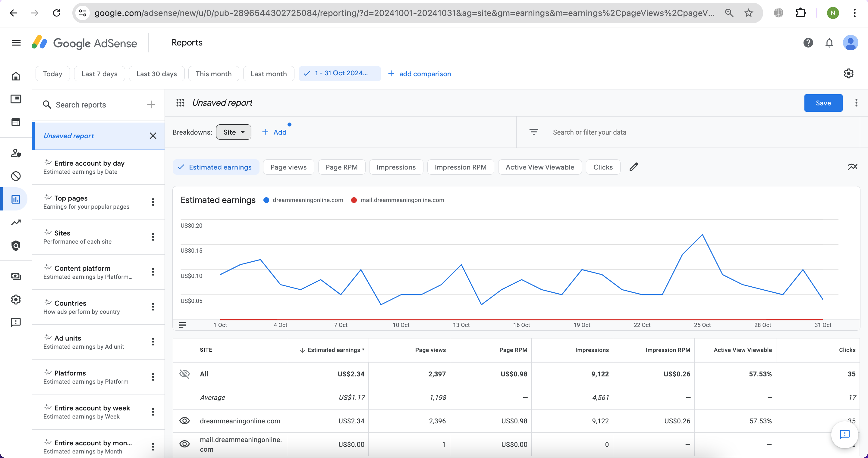Add a breakdown dimension
Viewport: 868px width, 458px height.
[274, 132]
